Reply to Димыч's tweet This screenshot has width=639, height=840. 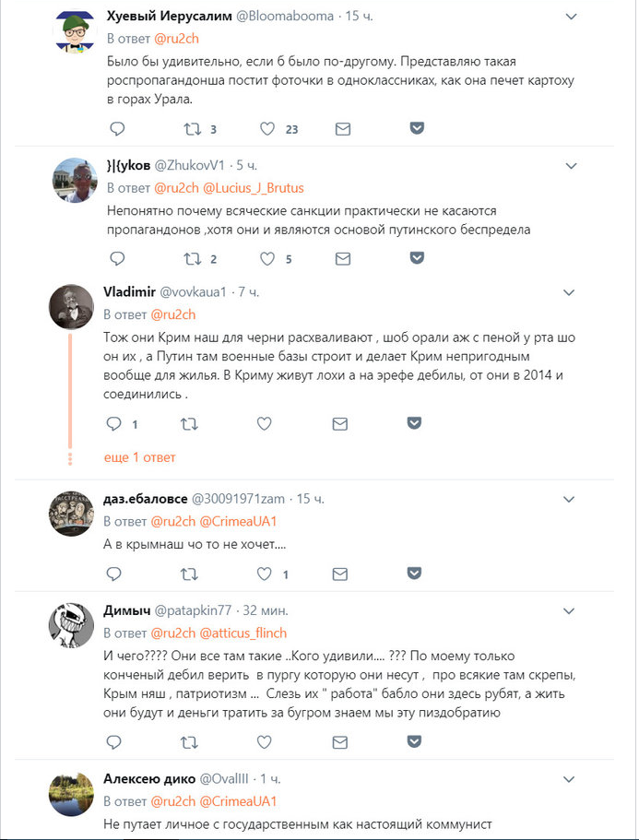click(114, 742)
